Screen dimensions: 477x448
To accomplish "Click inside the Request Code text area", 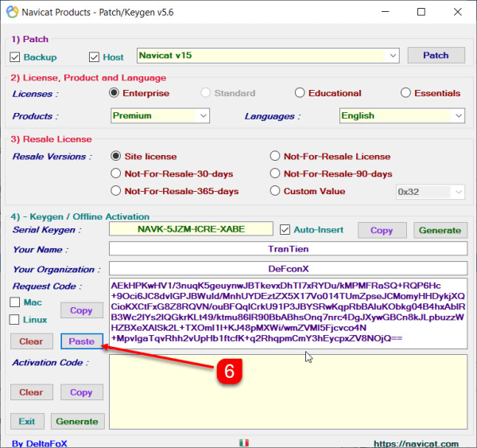I will click(288, 314).
